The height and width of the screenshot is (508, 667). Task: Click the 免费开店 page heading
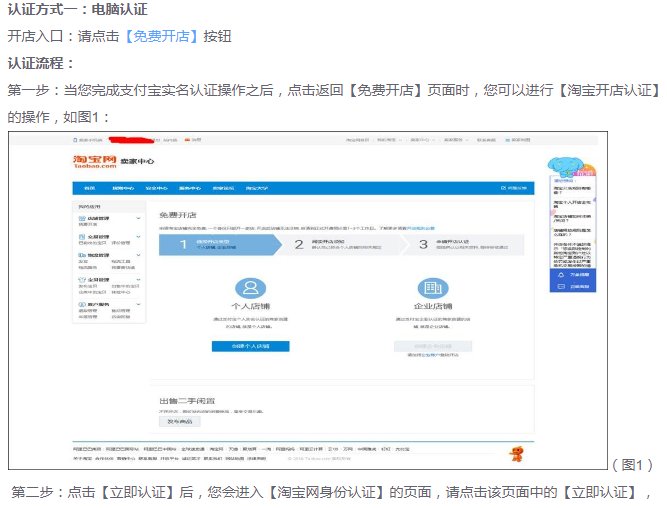(x=178, y=215)
